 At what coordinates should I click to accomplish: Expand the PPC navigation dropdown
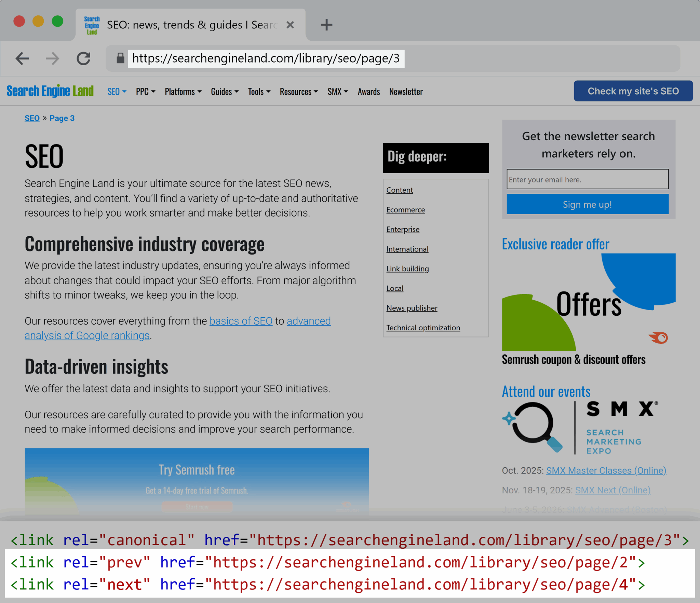point(146,92)
